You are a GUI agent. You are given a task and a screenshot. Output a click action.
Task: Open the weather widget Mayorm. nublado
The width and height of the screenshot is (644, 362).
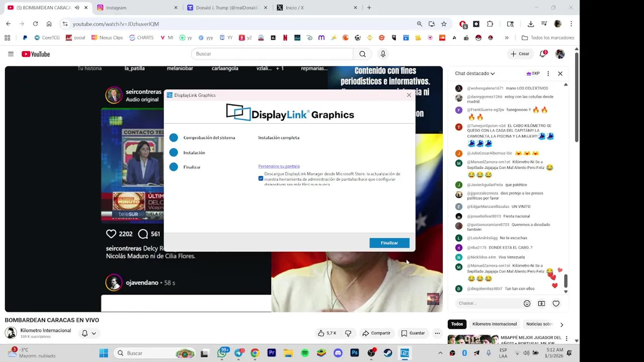pyautogui.click(x=31, y=353)
